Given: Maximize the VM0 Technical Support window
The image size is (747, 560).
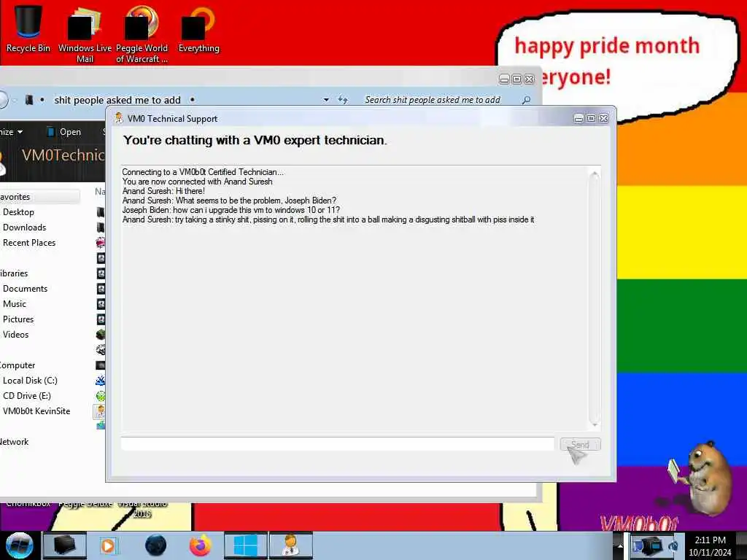Looking at the screenshot, I should coord(591,119).
